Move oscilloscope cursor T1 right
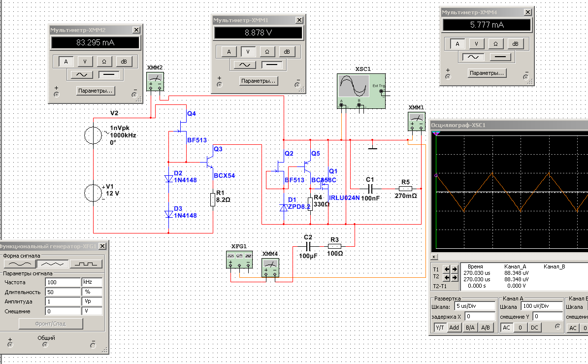Image resolution: width=588 pixels, height=364 pixels. [456, 269]
